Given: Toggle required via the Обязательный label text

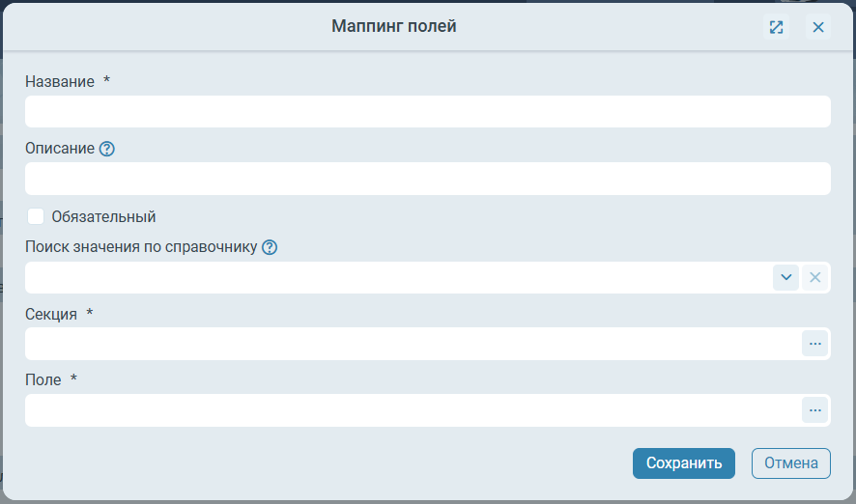Looking at the screenshot, I should (x=103, y=216).
